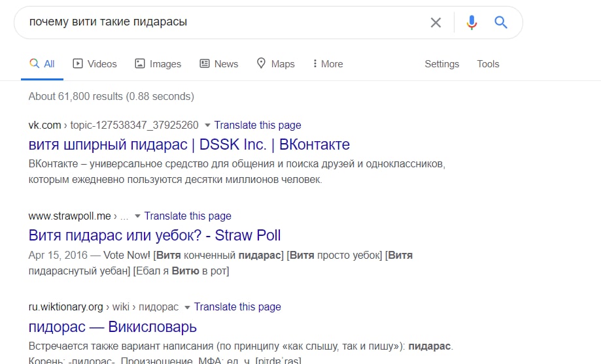Open the Maps tab
The image size is (601, 364).
coord(275,64)
